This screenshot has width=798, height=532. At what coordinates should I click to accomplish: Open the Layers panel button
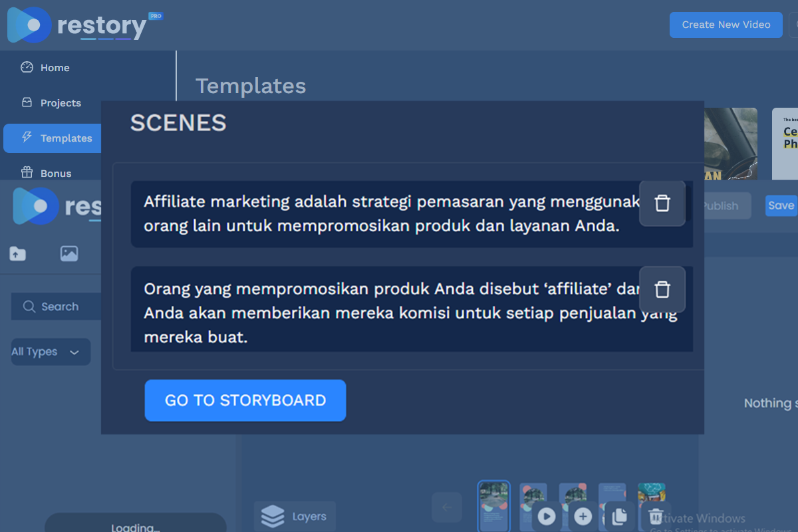[x=295, y=516]
